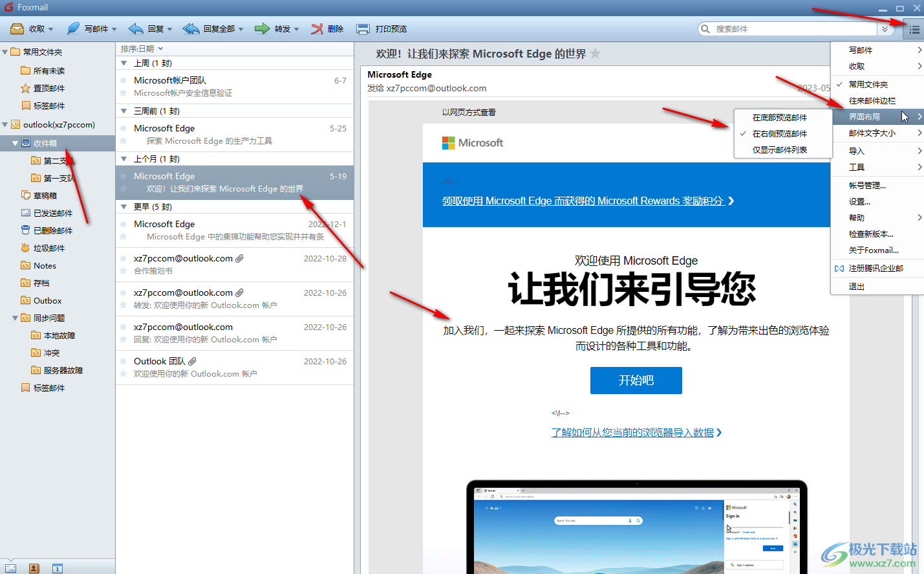Open the Microsoft Rewards 奖励积分 link
Screen dimensions: 924x574
588,201
